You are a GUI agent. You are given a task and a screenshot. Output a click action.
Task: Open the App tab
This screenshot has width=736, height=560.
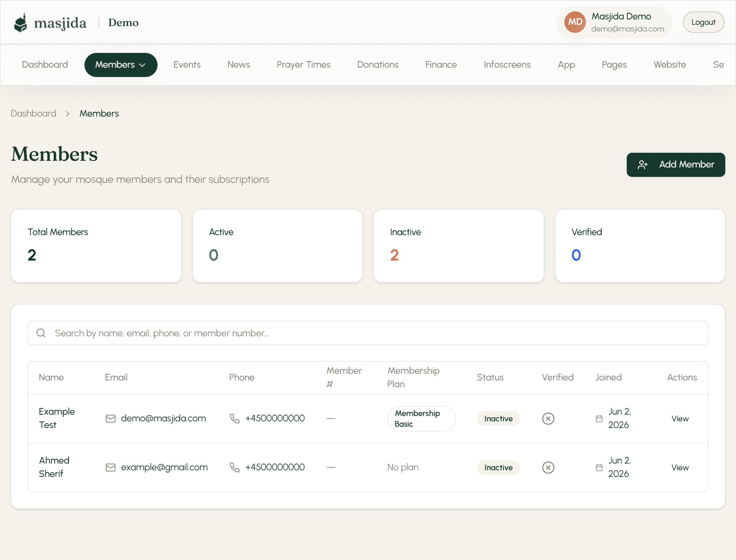pos(566,65)
